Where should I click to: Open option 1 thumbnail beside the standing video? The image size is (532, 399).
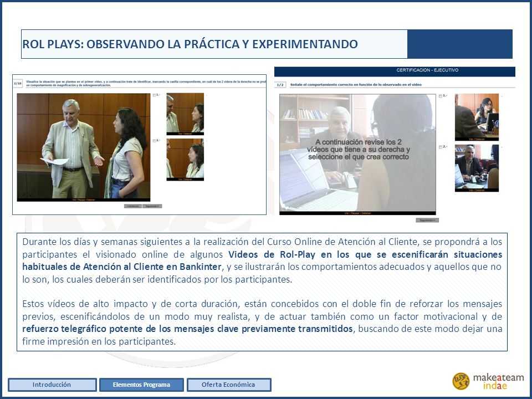point(185,112)
